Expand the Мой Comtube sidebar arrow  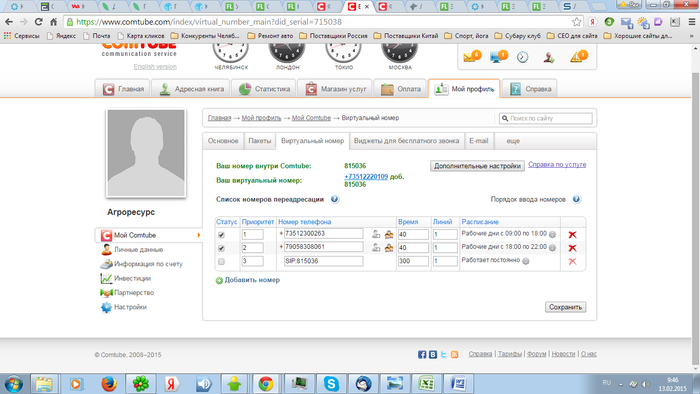199,235
